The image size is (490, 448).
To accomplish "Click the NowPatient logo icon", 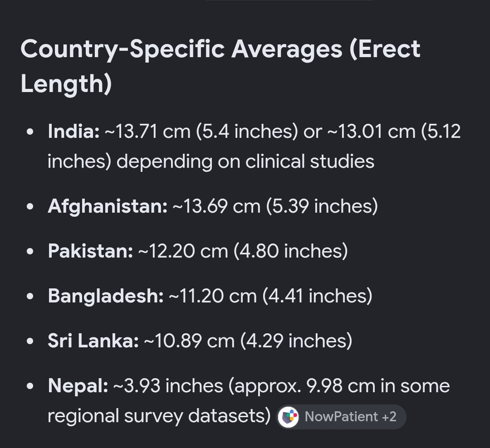I will coord(289,417).
